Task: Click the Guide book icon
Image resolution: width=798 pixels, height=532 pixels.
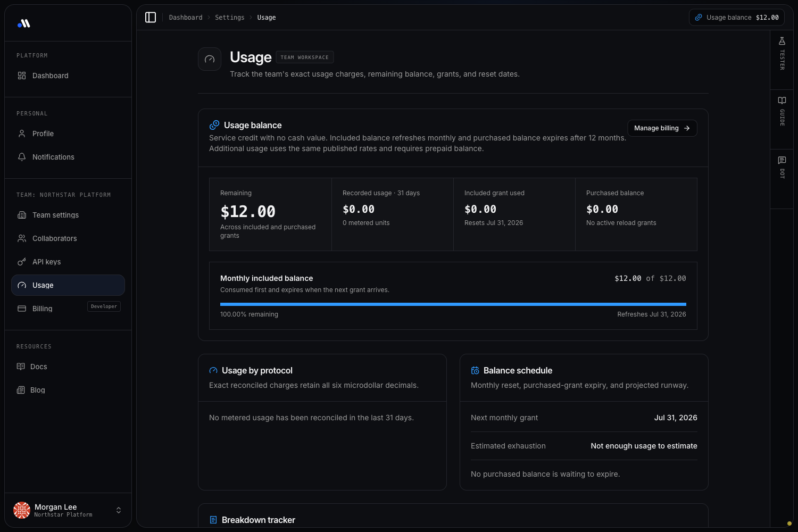Action: (x=782, y=101)
